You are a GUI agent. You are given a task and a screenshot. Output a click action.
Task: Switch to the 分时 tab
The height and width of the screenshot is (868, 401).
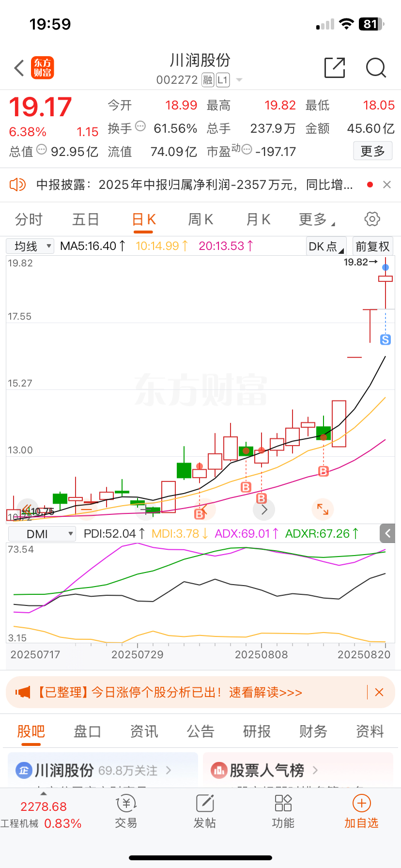(x=29, y=219)
